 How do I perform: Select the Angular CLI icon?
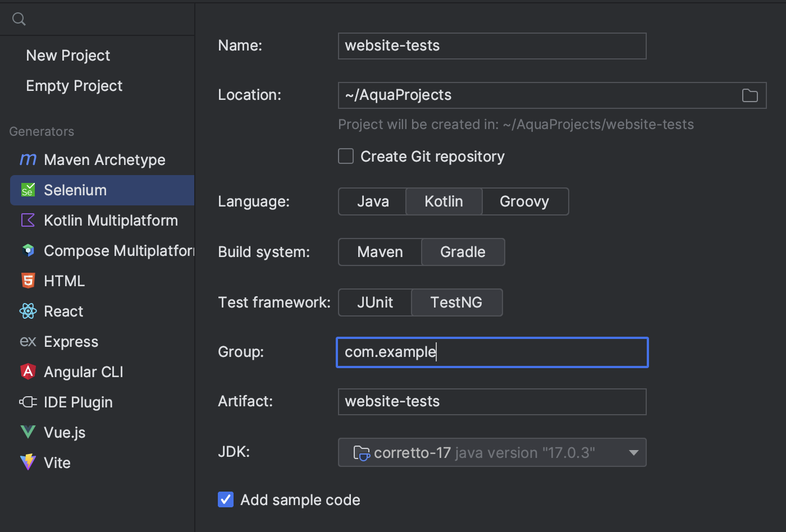pyautogui.click(x=28, y=372)
